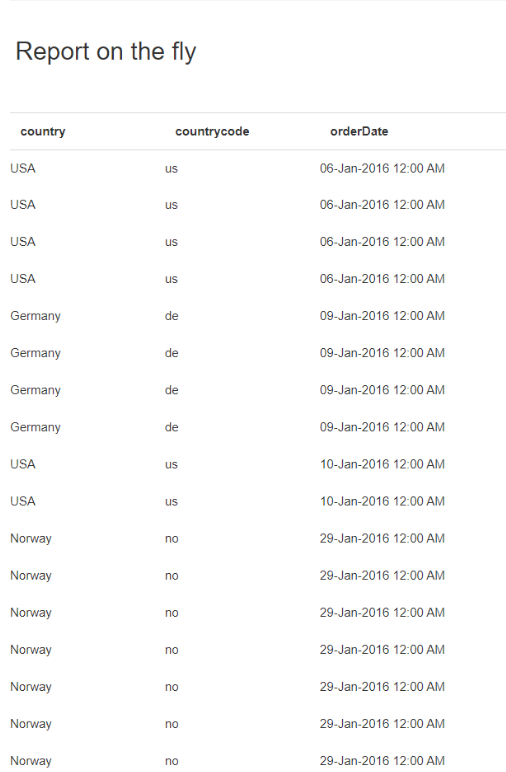
Task: Click the first de countrycode cell
Action: click(x=171, y=316)
